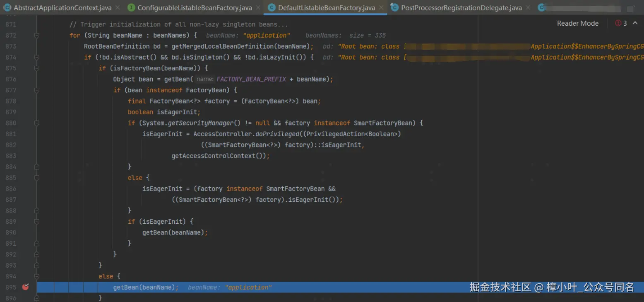The image size is (644, 302).
Task: Click the isEagerInit() call on line 887
Action: point(313,200)
